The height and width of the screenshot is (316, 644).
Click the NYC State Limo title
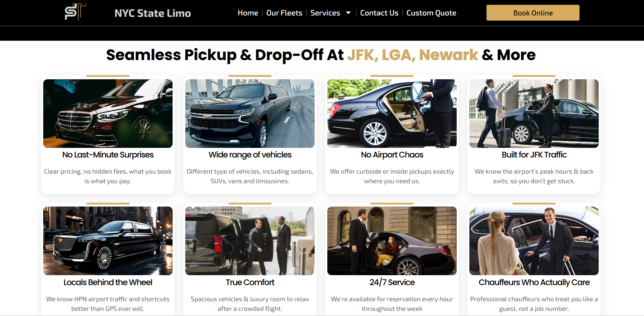pyautogui.click(x=153, y=13)
